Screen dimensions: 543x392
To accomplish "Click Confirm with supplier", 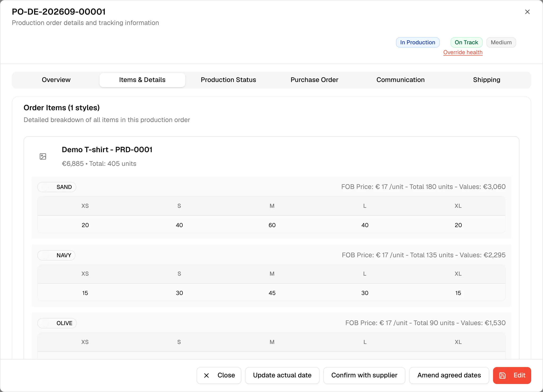I will coord(364,375).
